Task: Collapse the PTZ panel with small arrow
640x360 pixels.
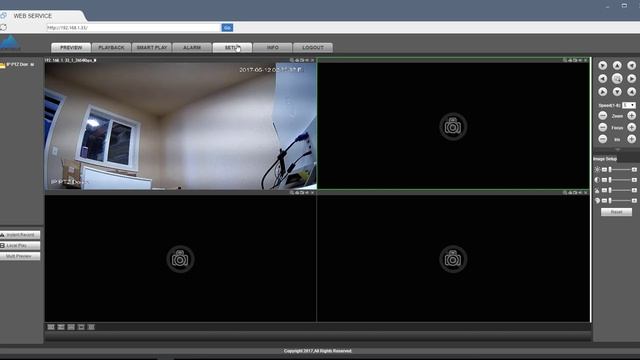Action: [617, 149]
